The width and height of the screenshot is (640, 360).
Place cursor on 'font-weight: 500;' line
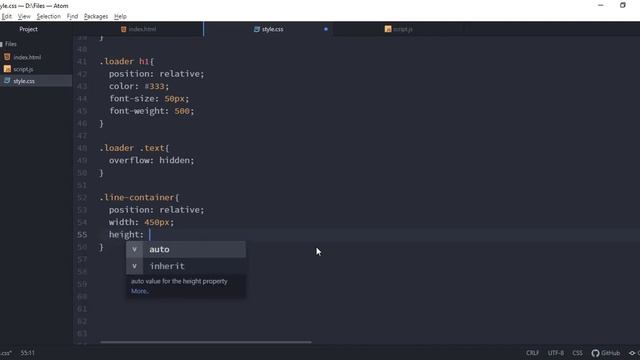click(151, 111)
